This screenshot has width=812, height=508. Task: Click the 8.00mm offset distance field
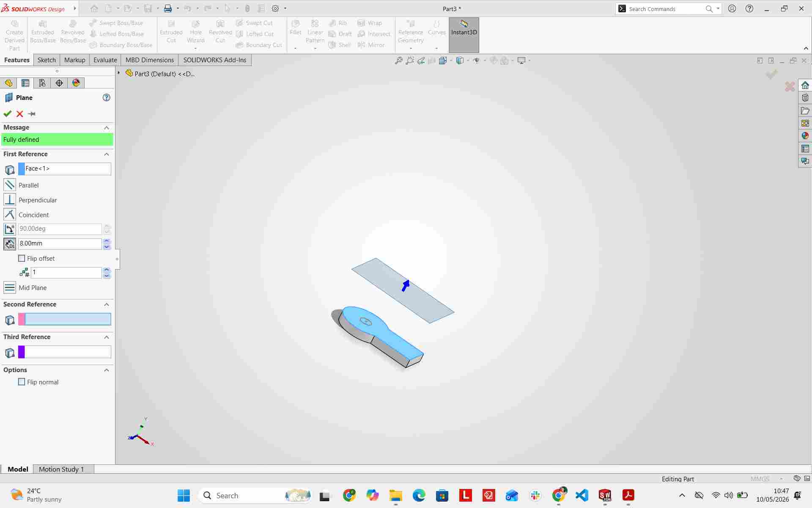point(60,244)
